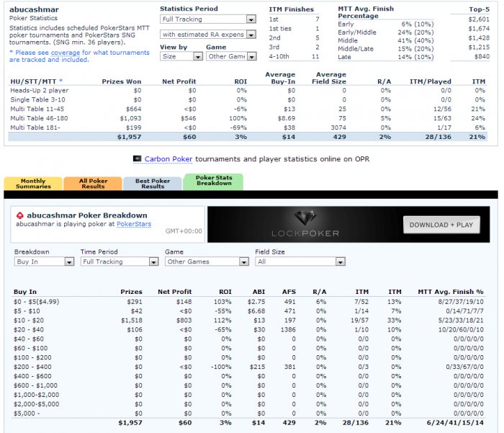The height and width of the screenshot is (433, 504).
Task: Click the '1st ties' ITM finishes row
Action: click(x=294, y=29)
